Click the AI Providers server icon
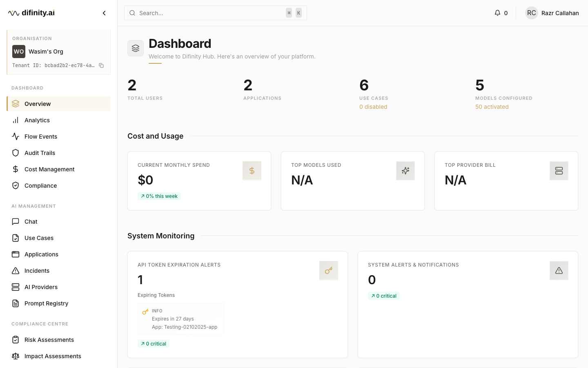This screenshot has width=588, height=368. click(16, 287)
